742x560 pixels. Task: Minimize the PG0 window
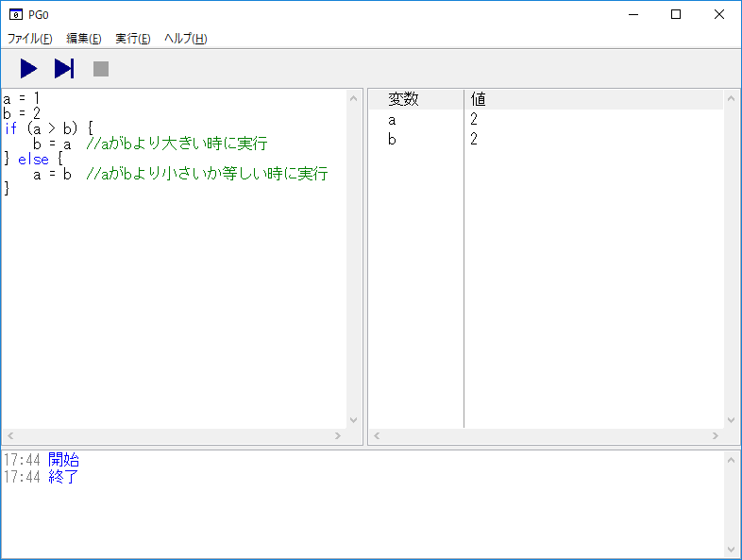633,15
